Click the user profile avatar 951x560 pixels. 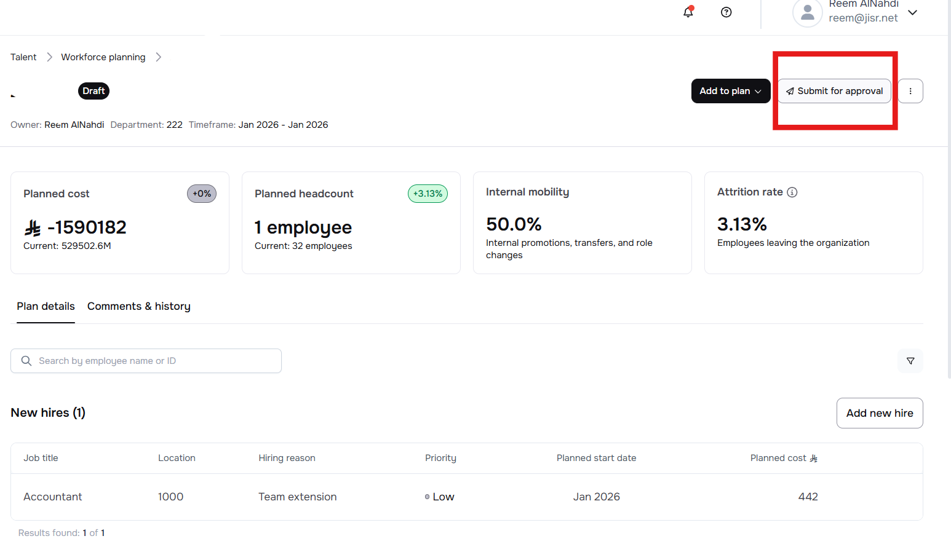(x=807, y=13)
